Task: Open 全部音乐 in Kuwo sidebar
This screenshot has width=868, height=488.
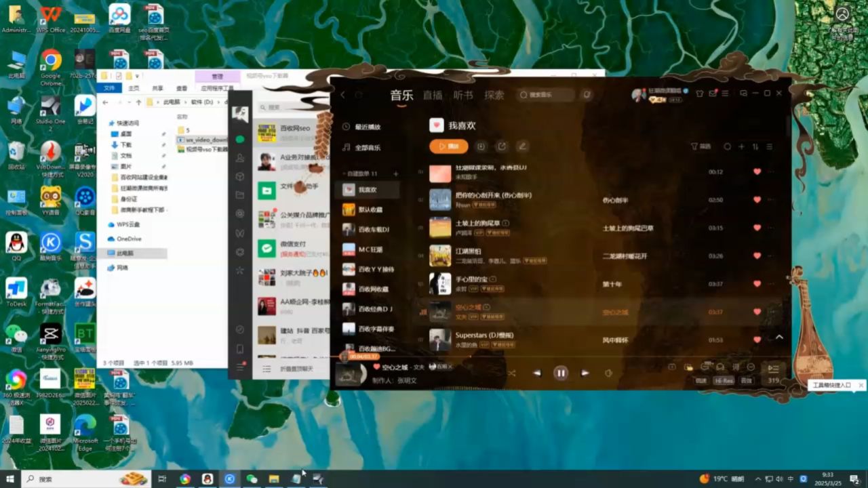Action: pyautogui.click(x=361, y=147)
